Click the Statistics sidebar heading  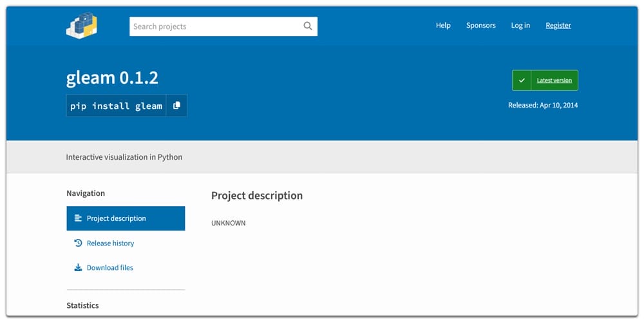point(82,305)
